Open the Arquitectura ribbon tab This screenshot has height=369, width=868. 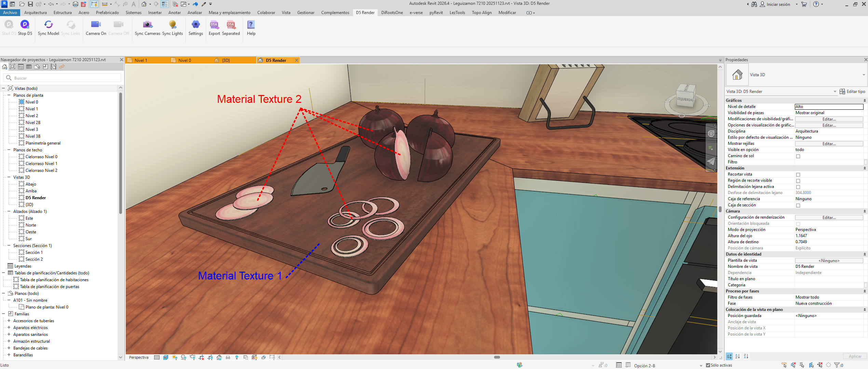[x=36, y=13]
